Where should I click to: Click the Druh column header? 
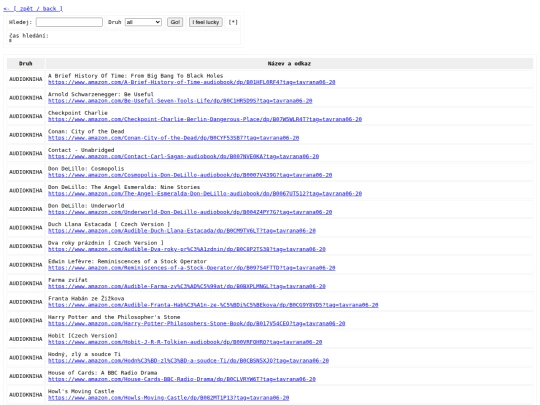(x=25, y=64)
